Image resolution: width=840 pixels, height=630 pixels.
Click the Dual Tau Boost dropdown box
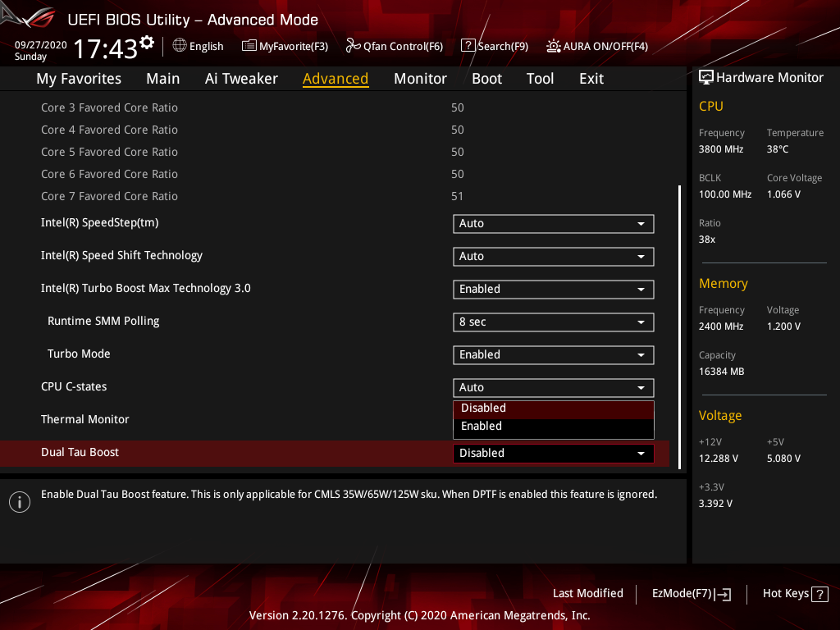[554, 453]
